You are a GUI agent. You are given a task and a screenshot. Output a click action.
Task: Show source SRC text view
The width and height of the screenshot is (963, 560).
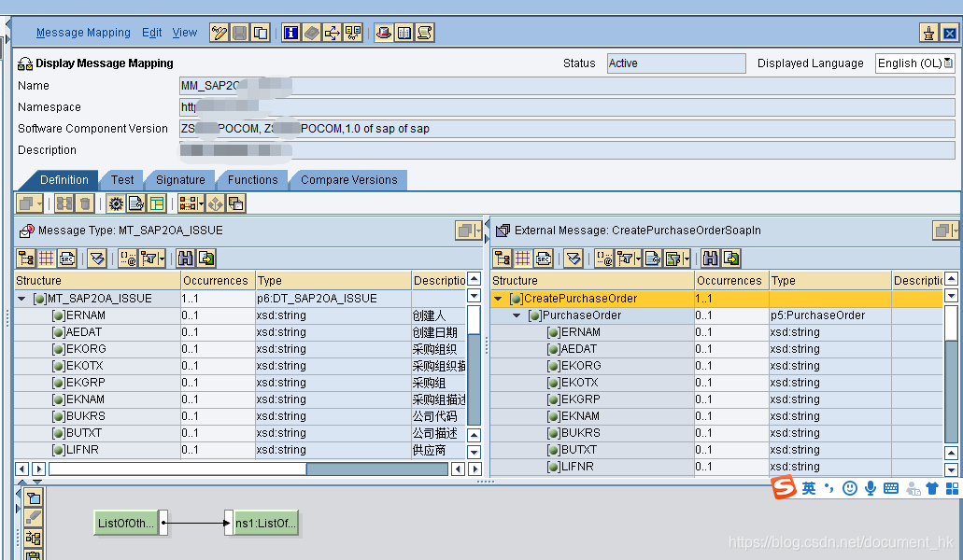point(67,259)
